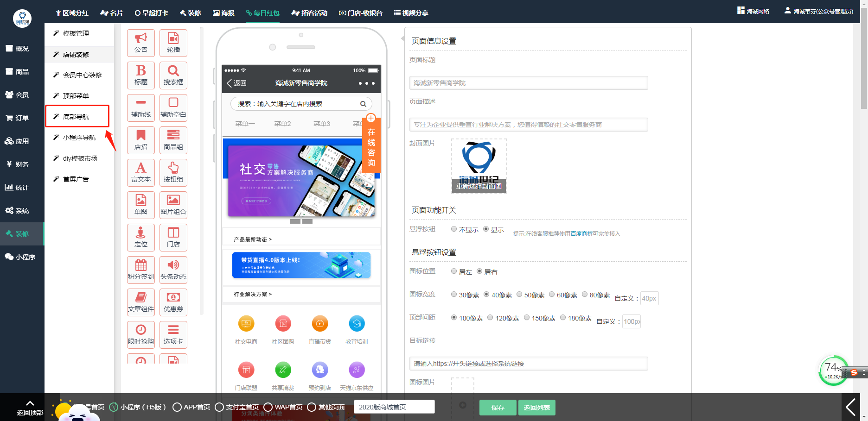Screen dimensions: 868x421
Task: Click the 社交电商 icon in phone preview
Action: click(x=246, y=324)
